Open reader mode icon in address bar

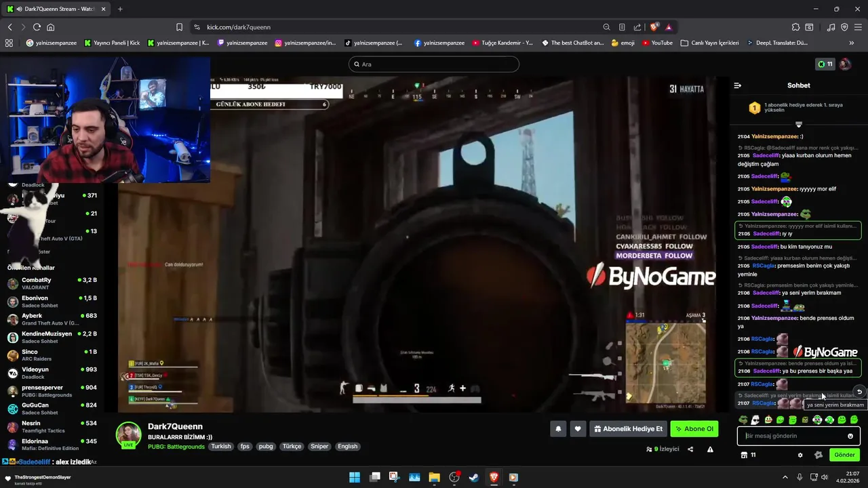click(622, 27)
